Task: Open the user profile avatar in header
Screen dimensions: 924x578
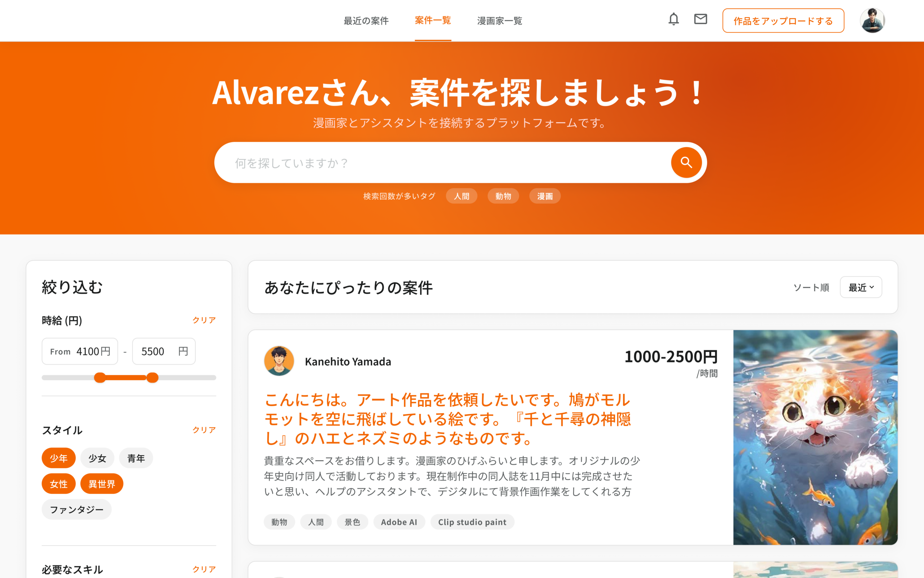Action: [872, 21]
